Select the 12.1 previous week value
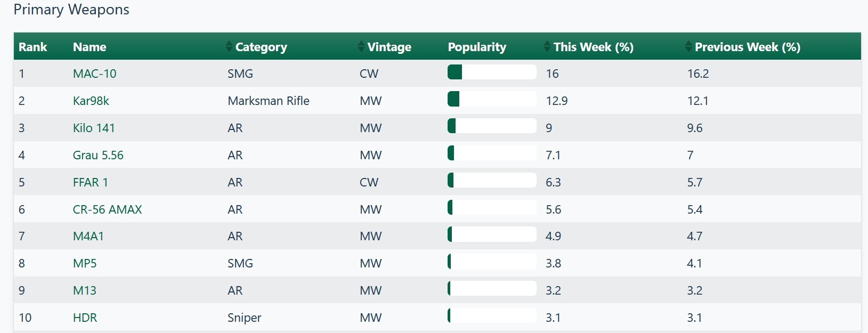The height and width of the screenshot is (333, 868). (697, 101)
